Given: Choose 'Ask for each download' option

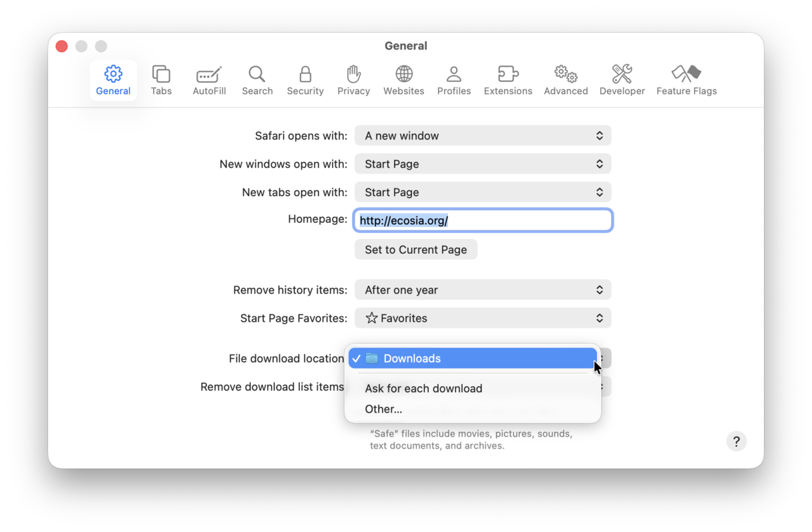Looking at the screenshot, I should coord(473,388).
